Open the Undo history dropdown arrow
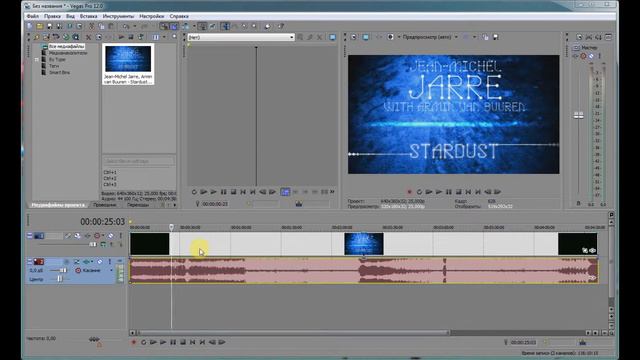 pos(135,26)
